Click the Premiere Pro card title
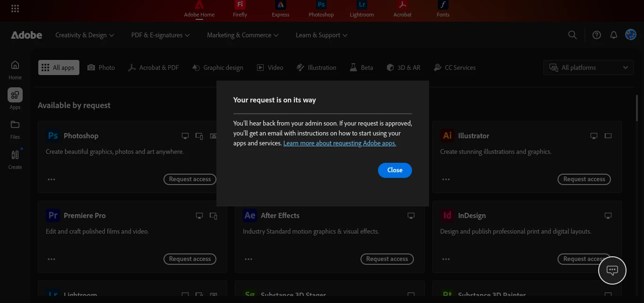The height and width of the screenshot is (303, 644). coord(85,216)
